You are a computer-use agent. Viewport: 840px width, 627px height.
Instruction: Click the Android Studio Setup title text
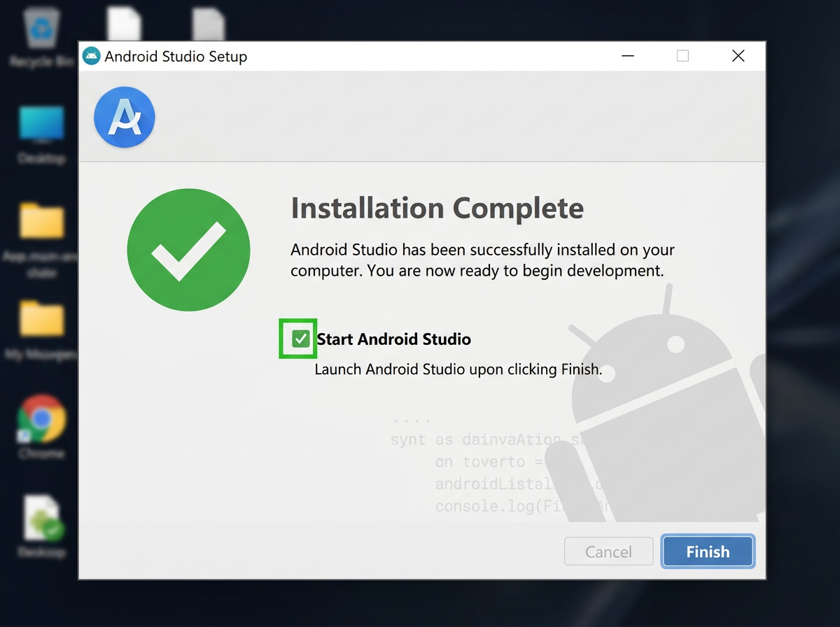pyautogui.click(x=176, y=56)
